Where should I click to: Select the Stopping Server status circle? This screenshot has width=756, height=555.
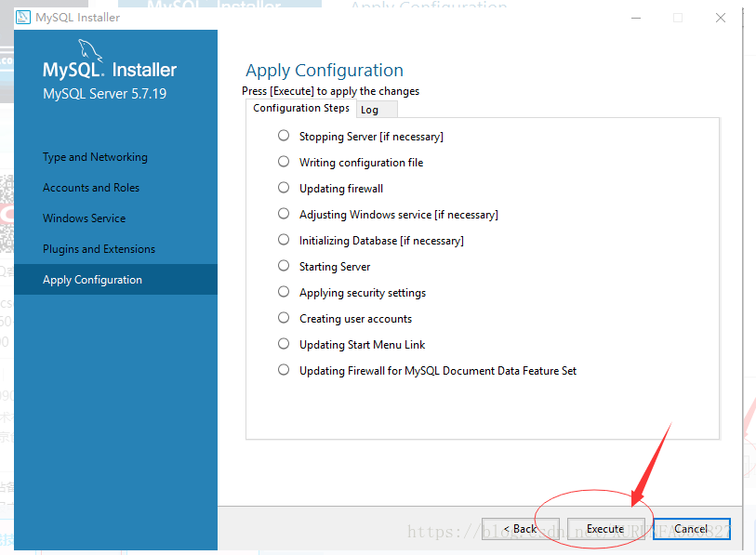[284, 136]
